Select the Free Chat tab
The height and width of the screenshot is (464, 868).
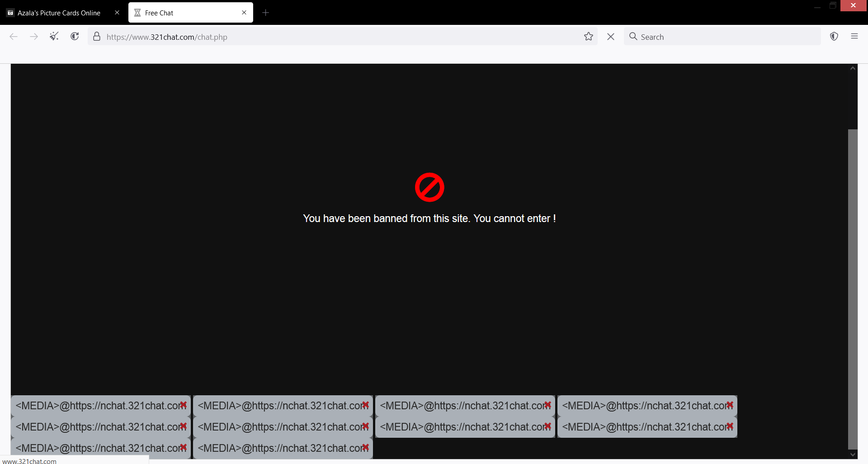[190, 13]
